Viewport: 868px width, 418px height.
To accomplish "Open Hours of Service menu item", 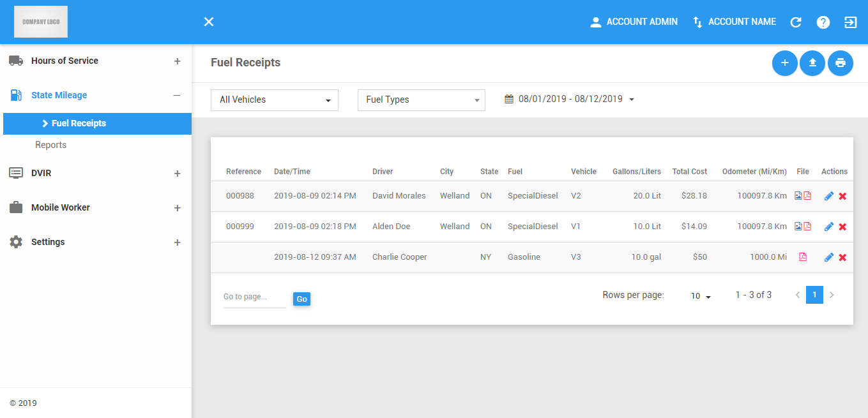I will tap(65, 61).
